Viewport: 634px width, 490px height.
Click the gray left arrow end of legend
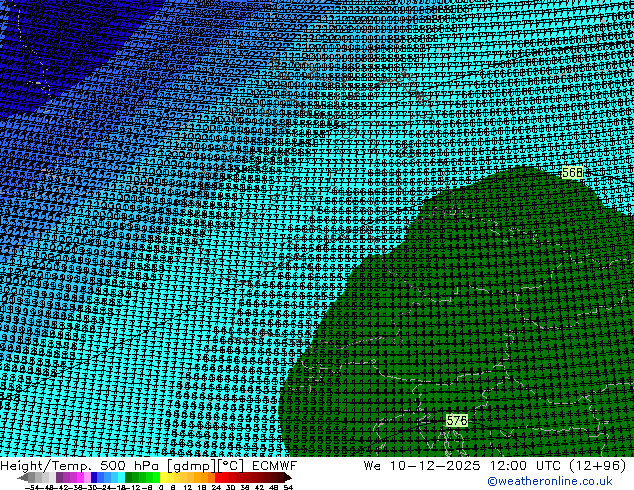coord(23,478)
